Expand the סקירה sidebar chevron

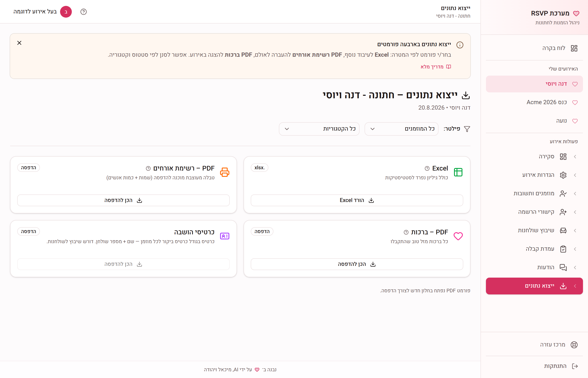coord(575,157)
